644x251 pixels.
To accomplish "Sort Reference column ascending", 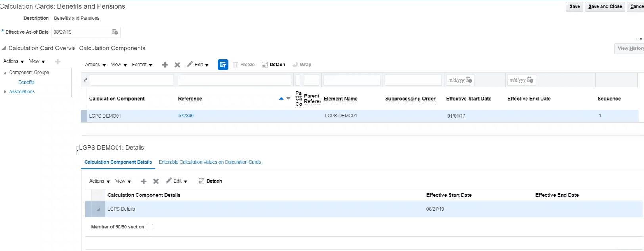I will pyautogui.click(x=281, y=99).
